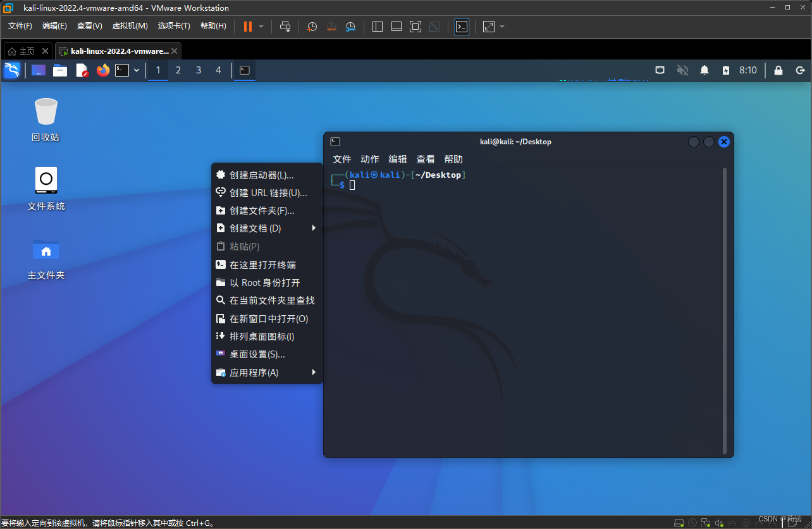Toggle the VMware library sidebar panel
This screenshot has width=812, height=529.
click(377, 27)
